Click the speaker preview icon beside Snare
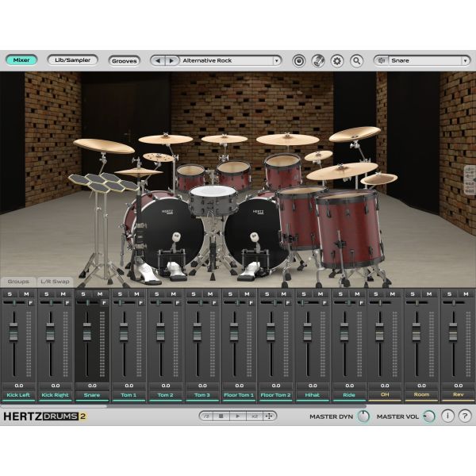The height and width of the screenshot is (476, 476). (x=382, y=61)
